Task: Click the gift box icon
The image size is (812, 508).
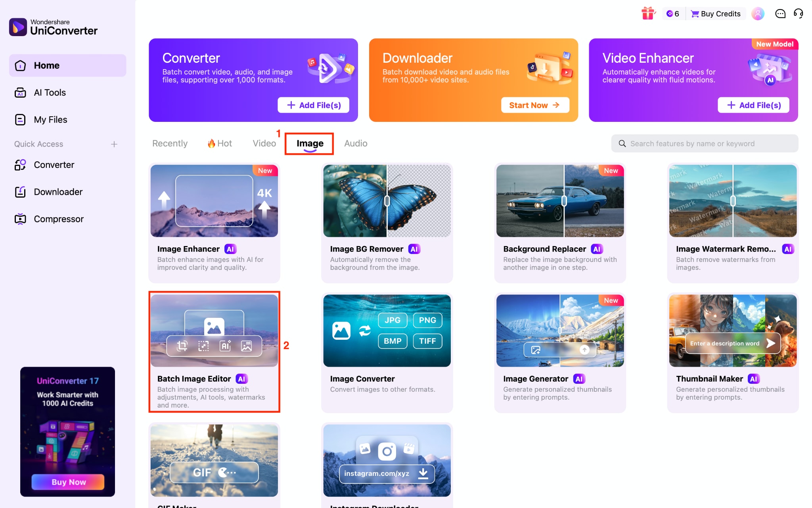Action: 648,13
